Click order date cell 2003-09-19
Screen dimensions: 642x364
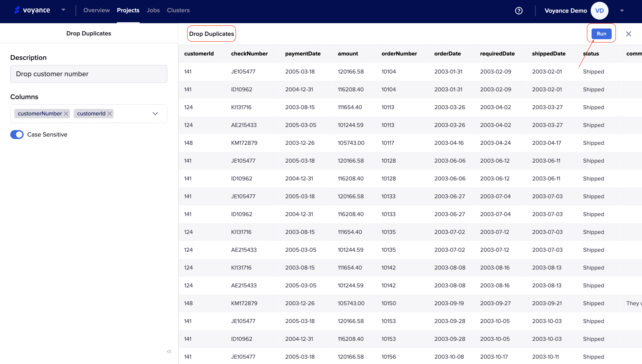point(449,303)
